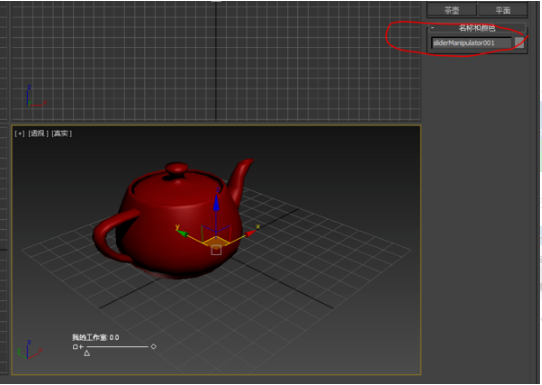Click the green Y-axis arrow of the gizmo

click(182, 233)
